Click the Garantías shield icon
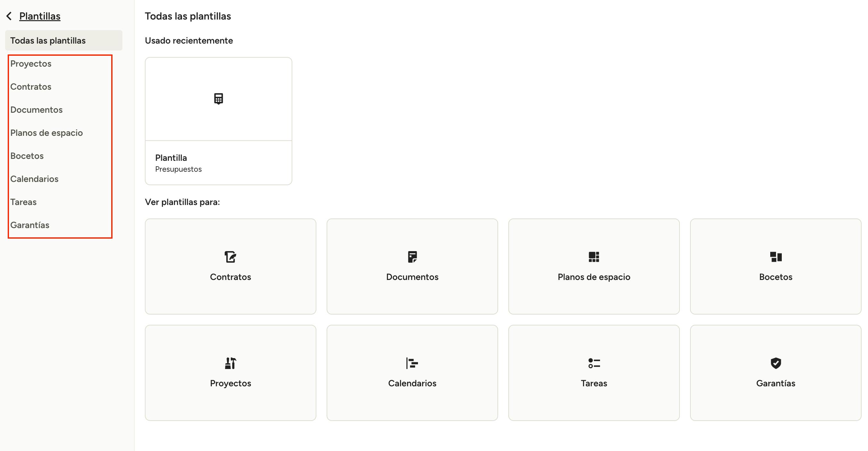The height and width of the screenshot is (451, 868). (776, 363)
